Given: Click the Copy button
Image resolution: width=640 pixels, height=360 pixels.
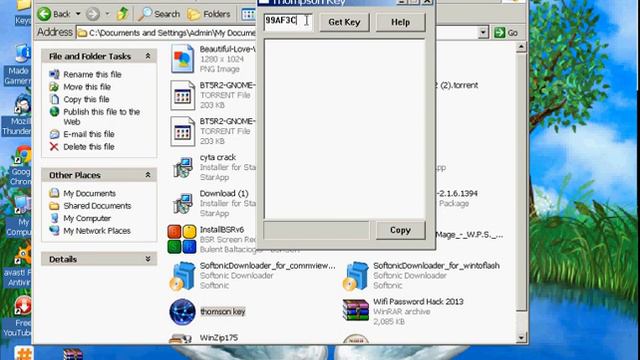Looking at the screenshot, I should (400, 230).
